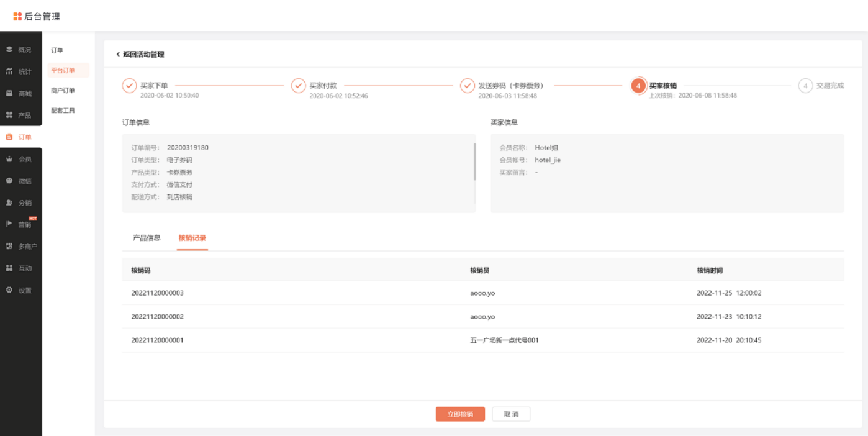868x436 pixels.
Task: Click the 核销时间 column header
Action: tap(710, 270)
